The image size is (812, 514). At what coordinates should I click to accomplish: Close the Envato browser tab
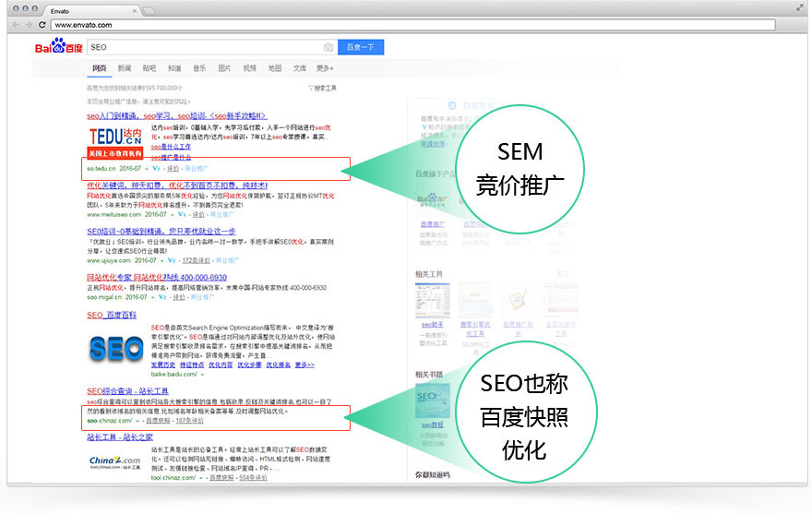point(135,11)
